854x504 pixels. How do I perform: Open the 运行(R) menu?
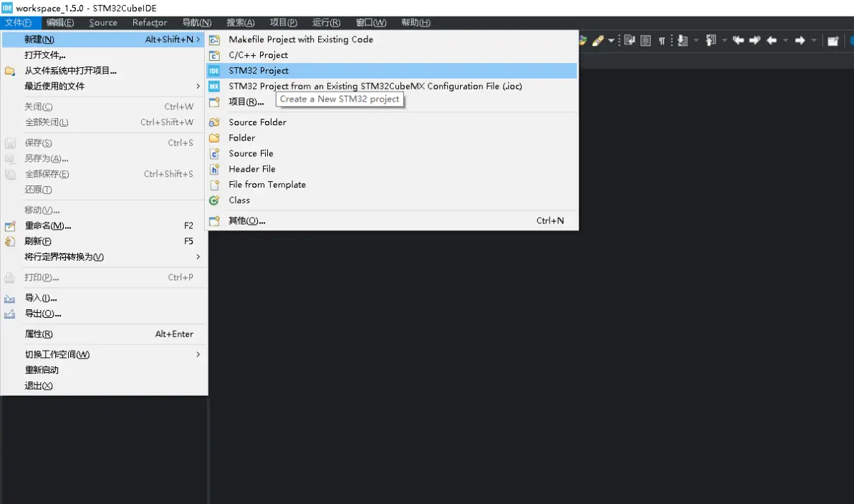(x=326, y=22)
